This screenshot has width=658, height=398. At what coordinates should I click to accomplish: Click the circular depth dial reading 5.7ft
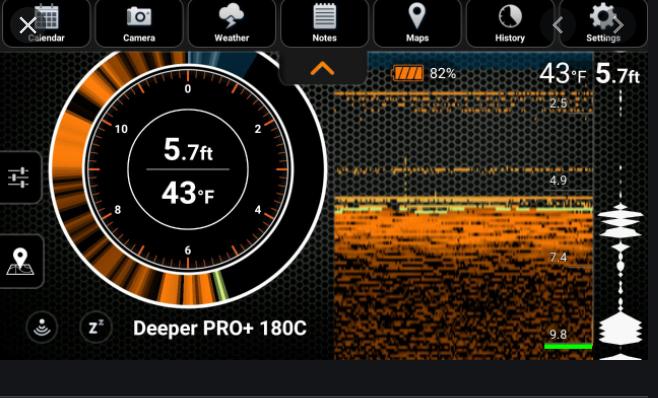tap(188, 170)
